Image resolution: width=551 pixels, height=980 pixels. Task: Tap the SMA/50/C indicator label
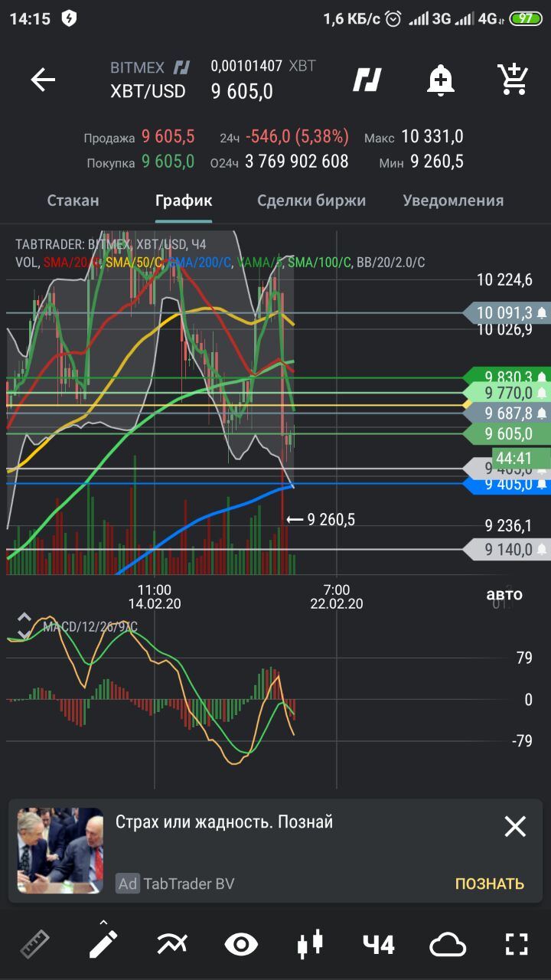coord(134,263)
